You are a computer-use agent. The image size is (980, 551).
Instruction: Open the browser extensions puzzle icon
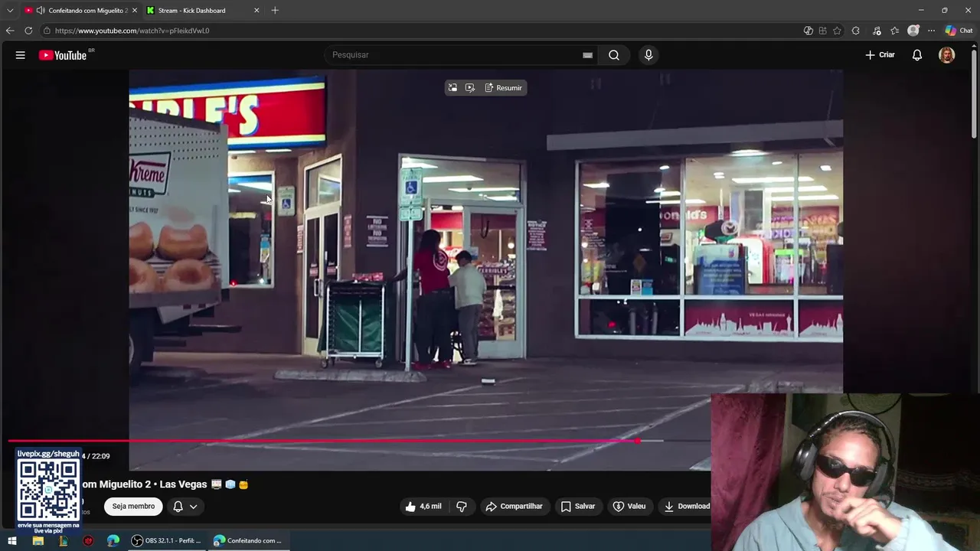855,31
